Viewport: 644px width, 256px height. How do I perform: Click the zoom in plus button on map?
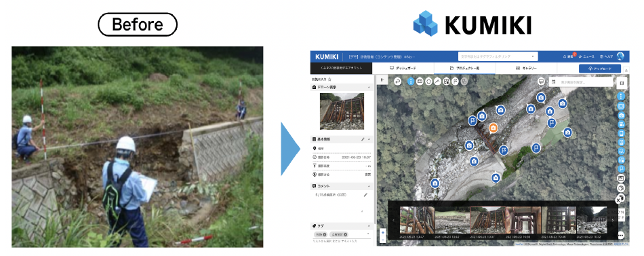pyautogui.click(x=383, y=232)
